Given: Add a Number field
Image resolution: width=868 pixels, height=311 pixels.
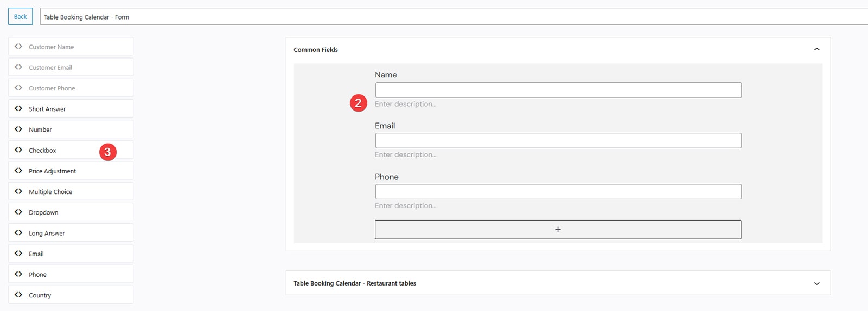Looking at the screenshot, I should tap(71, 129).
